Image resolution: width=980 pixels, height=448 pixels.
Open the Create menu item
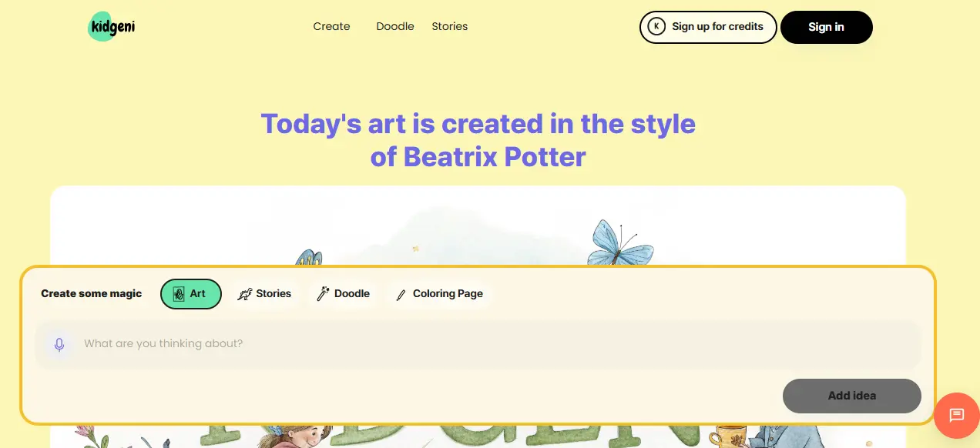pyautogui.click(x=331, y=26)
